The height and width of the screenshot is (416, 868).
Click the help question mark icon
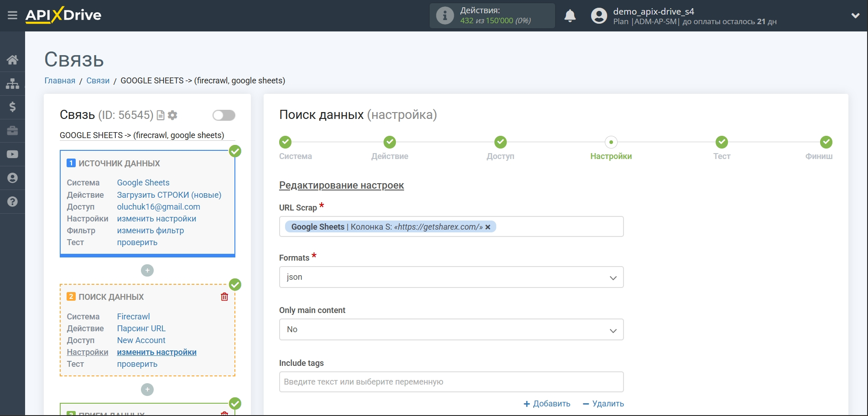[x=12, y=201]
